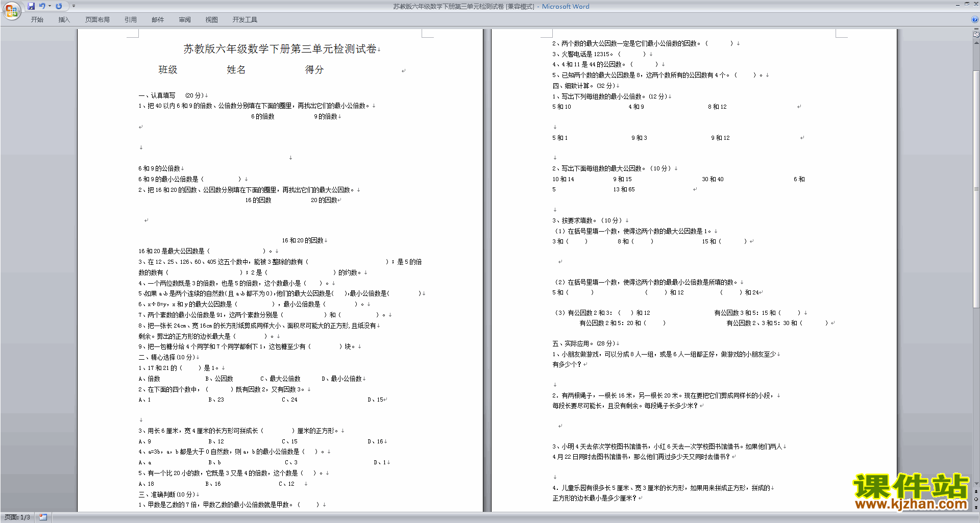Click the heading 四、细致计算。(32分)

tap(584, 86)
